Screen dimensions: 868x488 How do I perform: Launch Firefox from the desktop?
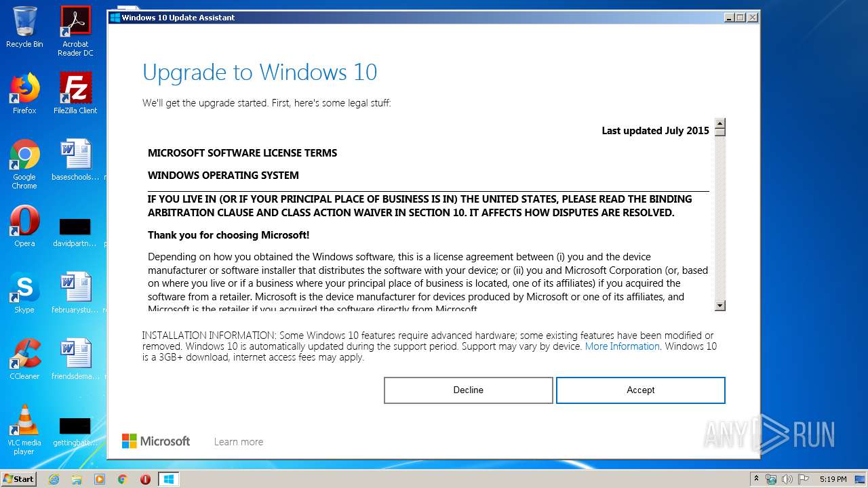pyautogui.click(x=24, y=94)
